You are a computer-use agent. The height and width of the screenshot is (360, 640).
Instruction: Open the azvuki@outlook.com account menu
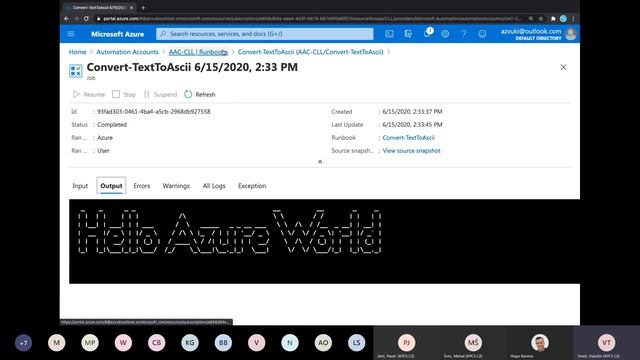click(x=531, y=34)
